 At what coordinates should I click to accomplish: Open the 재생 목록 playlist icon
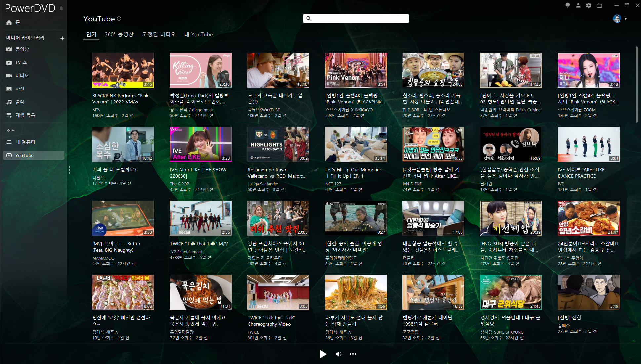(9, 115)
